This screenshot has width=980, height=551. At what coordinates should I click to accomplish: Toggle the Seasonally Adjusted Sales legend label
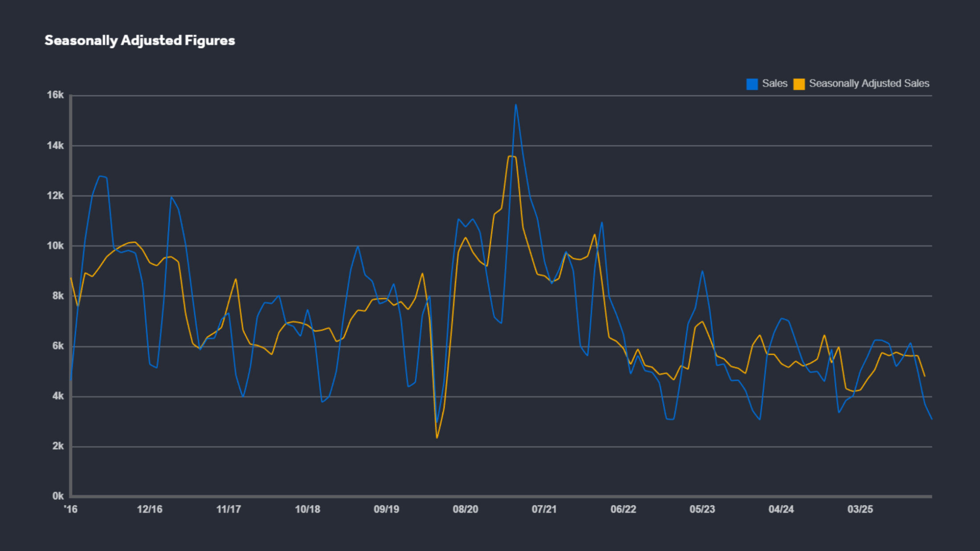[869, 84]
